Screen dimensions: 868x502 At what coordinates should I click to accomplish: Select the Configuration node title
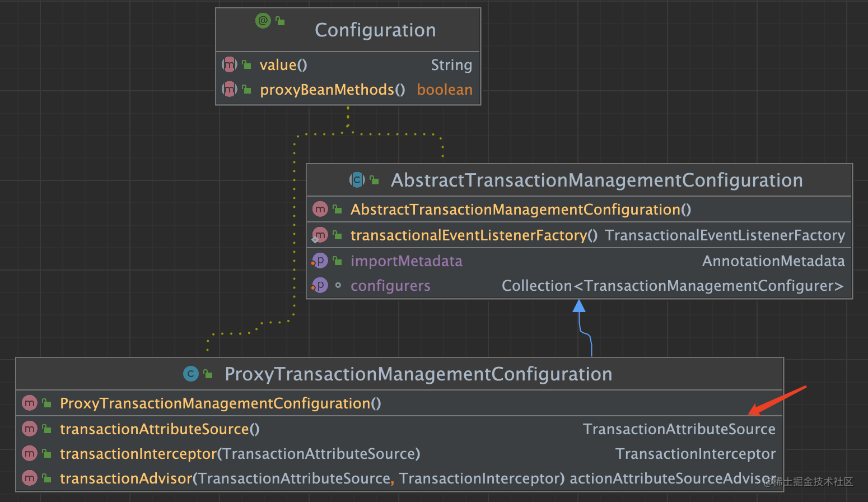375,30
